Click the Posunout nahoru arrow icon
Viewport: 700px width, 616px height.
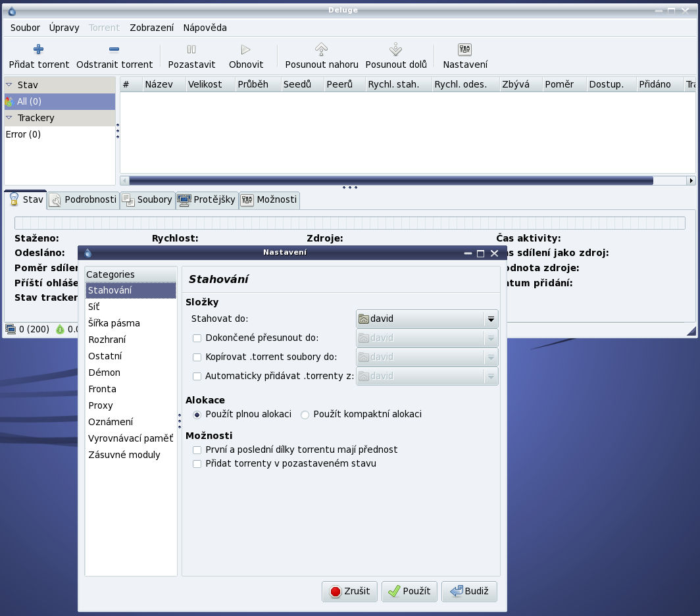322,49
